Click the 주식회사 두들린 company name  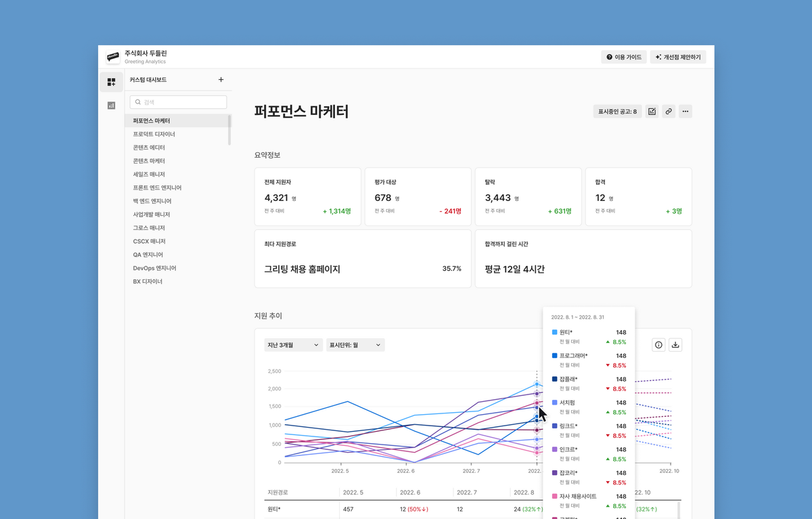tap(145, 53)
